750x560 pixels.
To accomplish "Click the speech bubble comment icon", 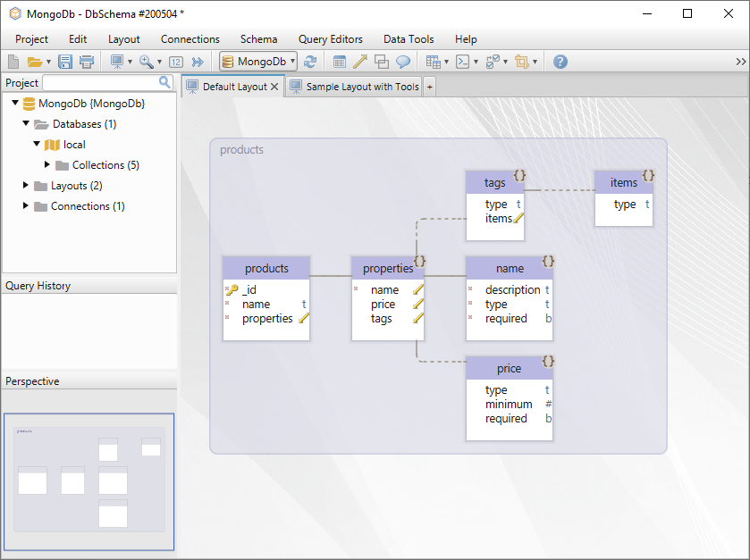I will pos(403,61).
